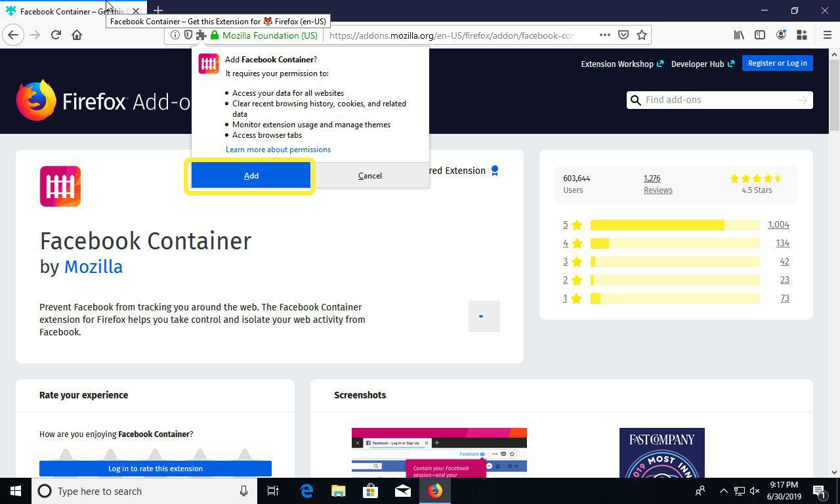Open File Explorer from taskbar
Screen dimensions: 840x504
coord(339,491)
